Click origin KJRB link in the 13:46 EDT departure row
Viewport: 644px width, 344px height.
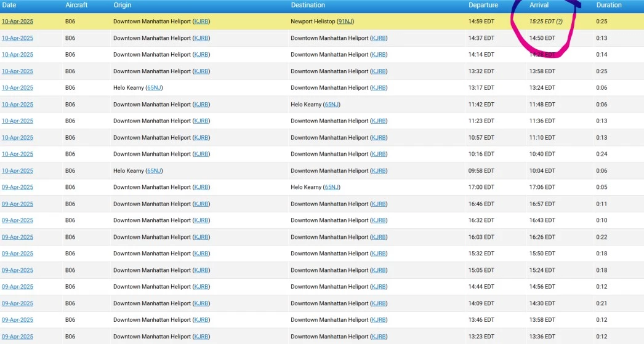pyautogui.click(x=201, y=320)
